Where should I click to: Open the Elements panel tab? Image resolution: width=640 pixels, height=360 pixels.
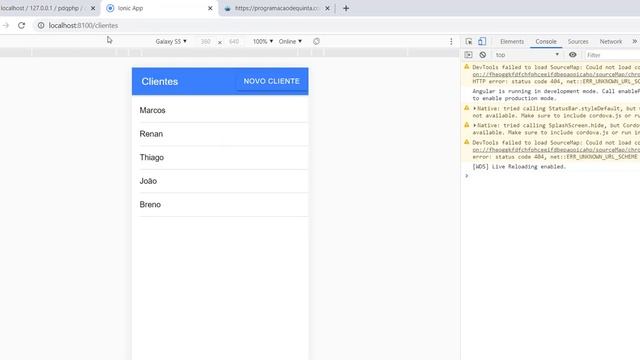point(512,42)
